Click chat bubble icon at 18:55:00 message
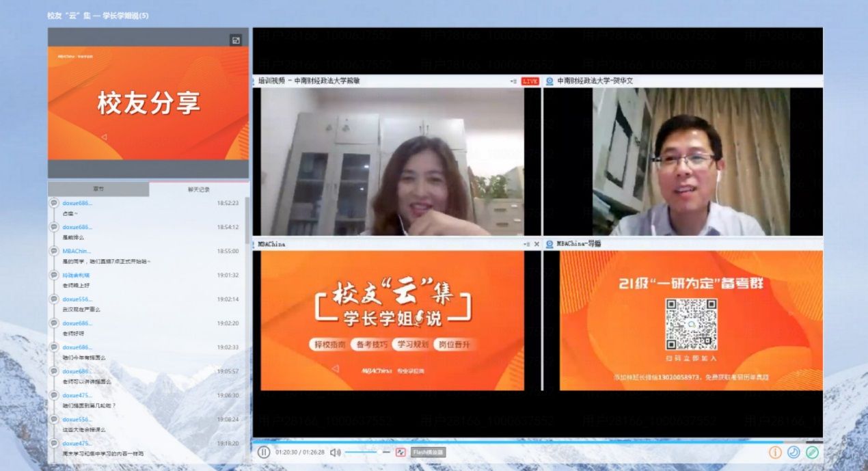The image size is (868, 471). click(x=54, y=251)
